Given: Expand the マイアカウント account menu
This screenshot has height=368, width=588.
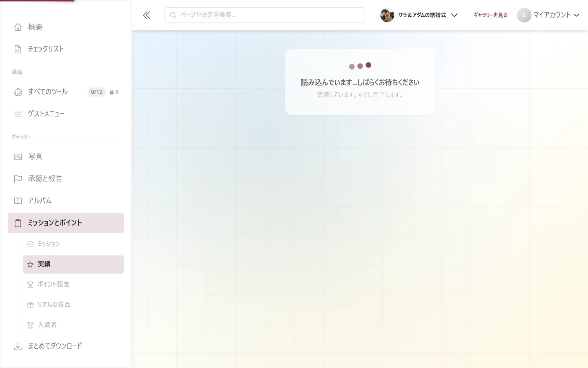Looking at the screenshot, I should [548, 15].
